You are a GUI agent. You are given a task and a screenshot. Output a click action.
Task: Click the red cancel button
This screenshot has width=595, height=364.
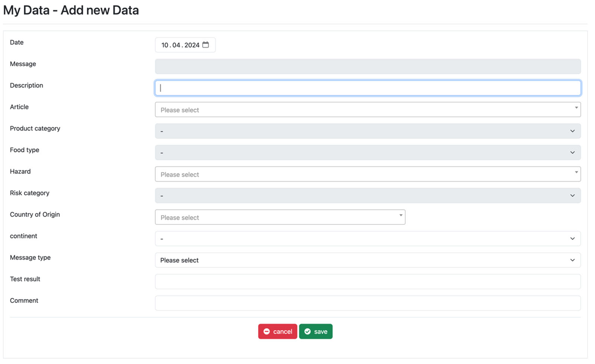(x=277, y=331)
